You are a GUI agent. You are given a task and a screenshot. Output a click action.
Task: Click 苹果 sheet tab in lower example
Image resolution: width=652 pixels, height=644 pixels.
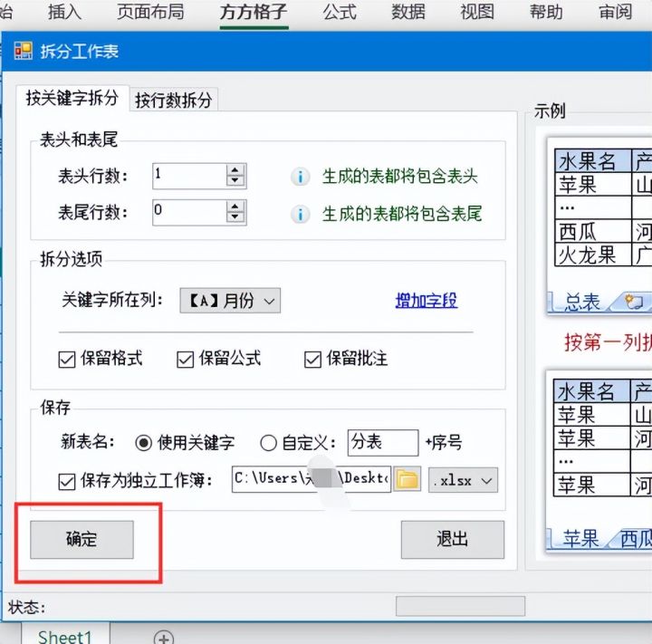coord(580,539)
